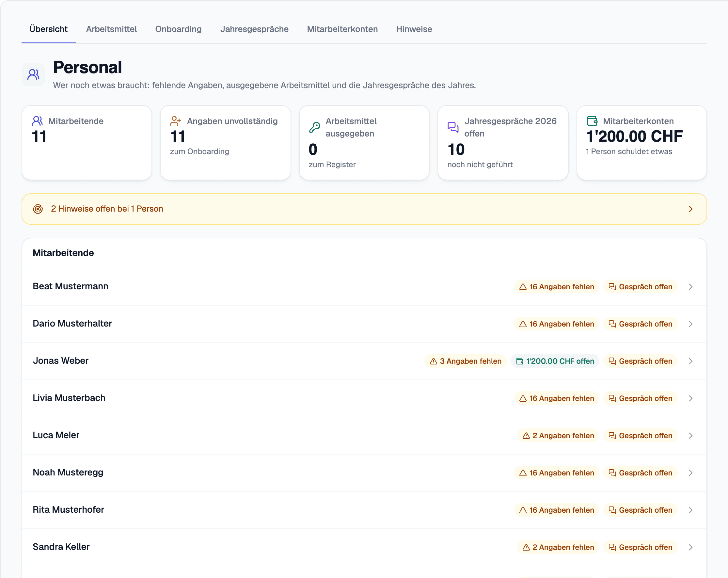Screen dimensions: 728x578
Task: Open Rita Musterhofer row chevron
Action: pyautogui.click(x=691, y=510)
